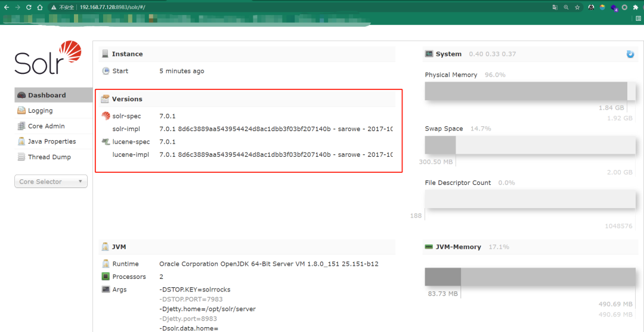Click the 1.92 GB physical memory total

click(x=620, y=118)
